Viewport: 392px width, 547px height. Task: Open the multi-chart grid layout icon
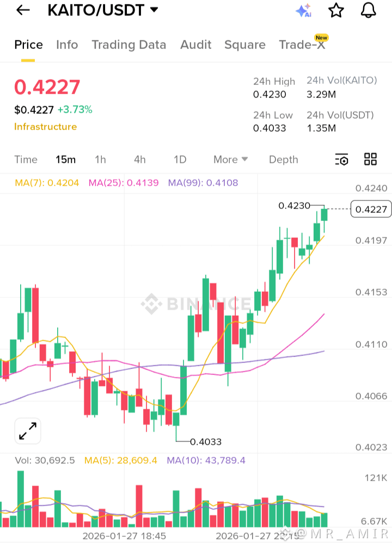[x=370, y=159]
